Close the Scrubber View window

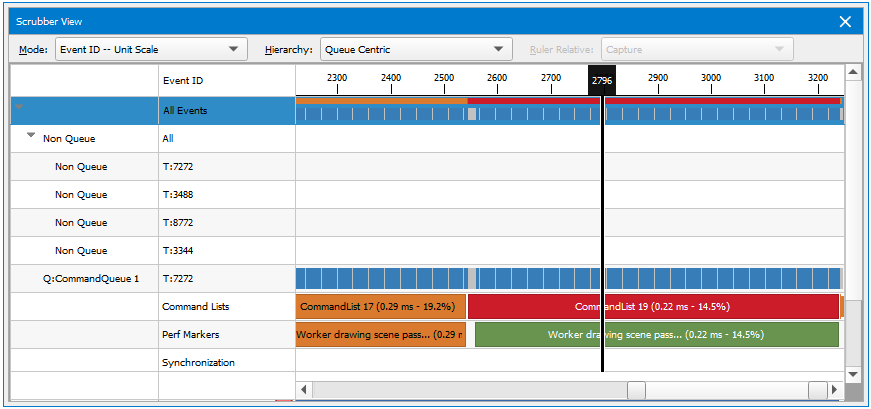point(845,21)
